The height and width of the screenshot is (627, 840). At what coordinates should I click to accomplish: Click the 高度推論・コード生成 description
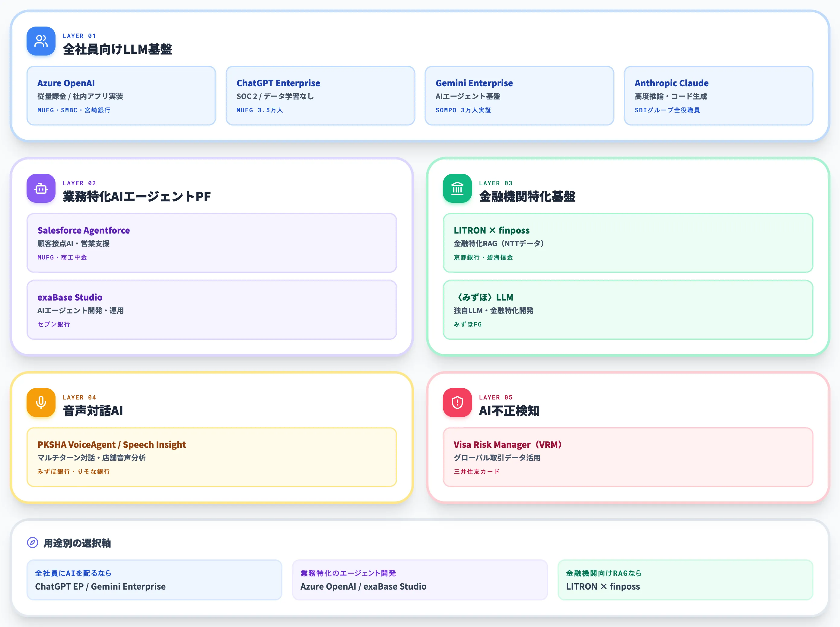tap(671, 96)
